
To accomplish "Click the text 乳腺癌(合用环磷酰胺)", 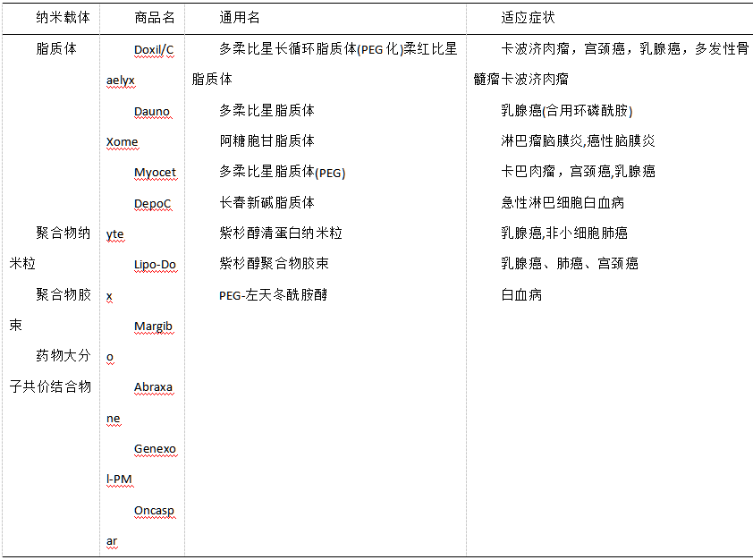I will (x=567, y=110).
